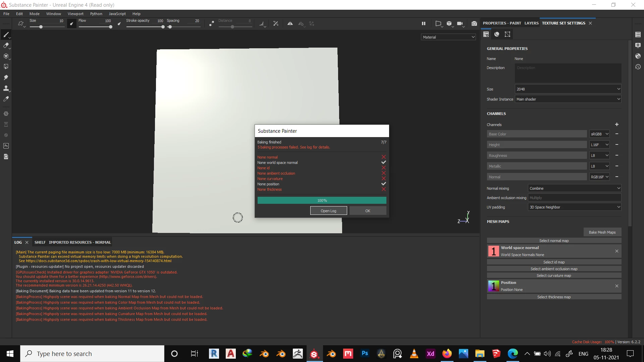The width and height of the screenshot is (644, 362).
Task: Toggle lazy mouse option
Action: click(x=211, y=23)
